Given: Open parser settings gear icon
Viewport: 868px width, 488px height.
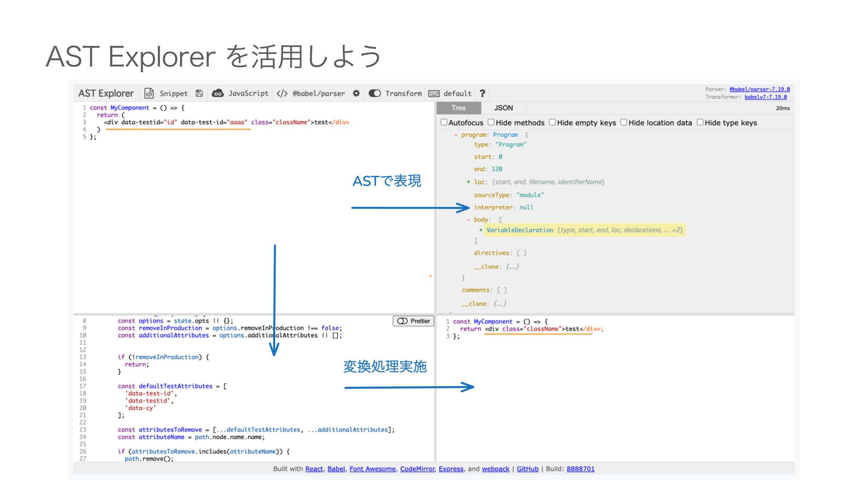Looking at the screenshot, I should point(356,93).
